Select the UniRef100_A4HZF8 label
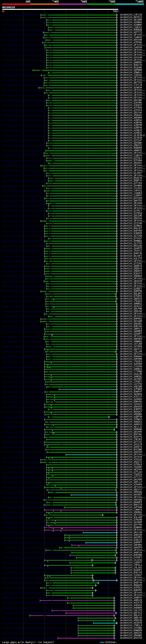146x644 pixels. (x=131, y=548)
